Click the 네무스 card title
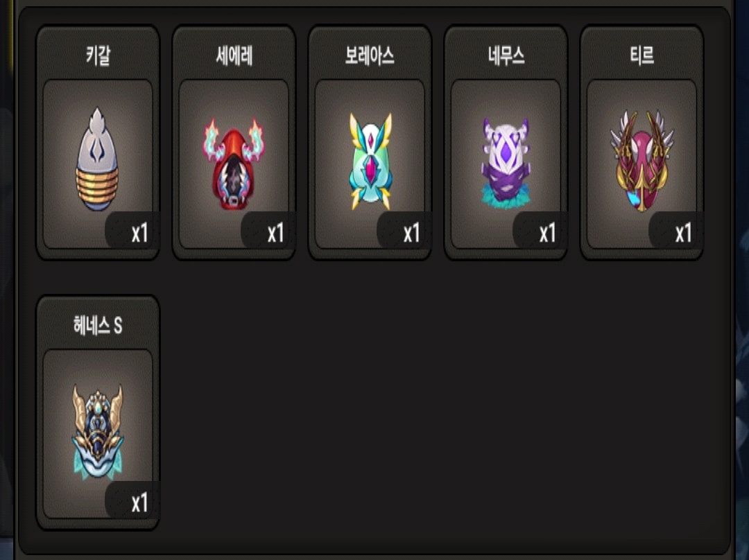 click(506, 55)
